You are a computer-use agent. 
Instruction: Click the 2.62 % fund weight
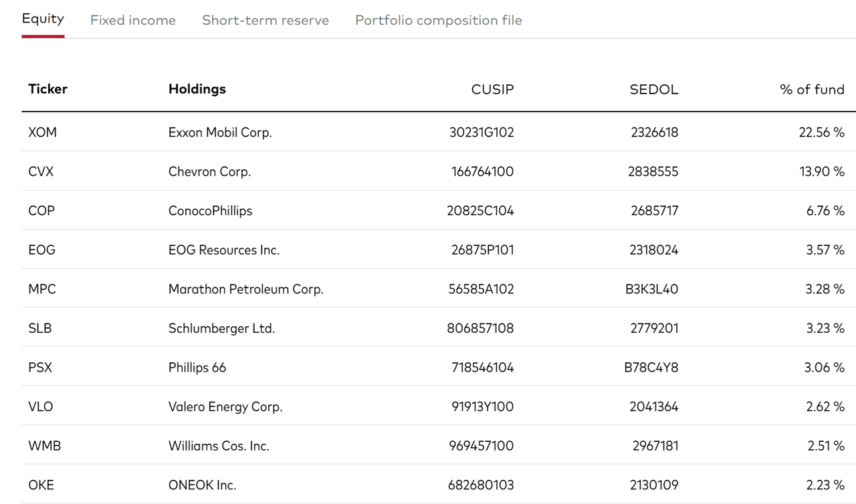(826, 406)
